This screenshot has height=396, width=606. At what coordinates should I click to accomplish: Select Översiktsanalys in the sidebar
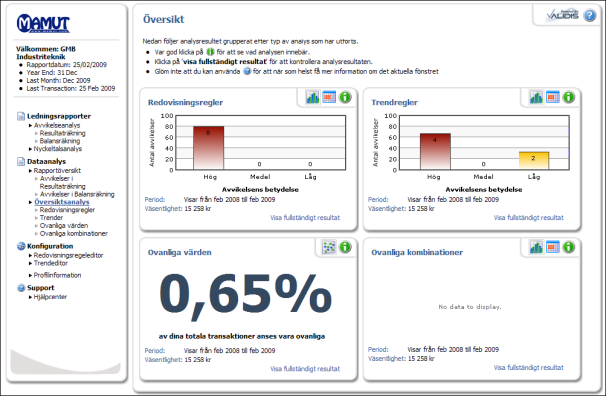pyautogui.click(x=62, y=202)
